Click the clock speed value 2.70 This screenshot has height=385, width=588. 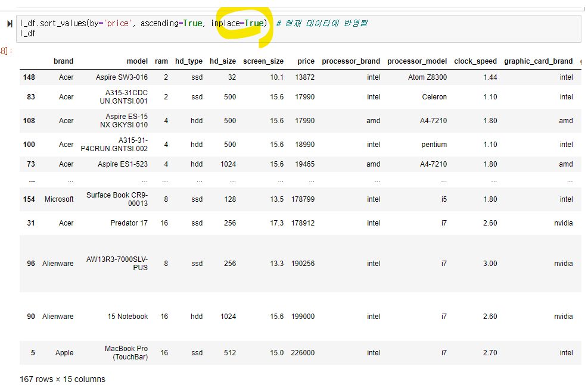(490, 353)
